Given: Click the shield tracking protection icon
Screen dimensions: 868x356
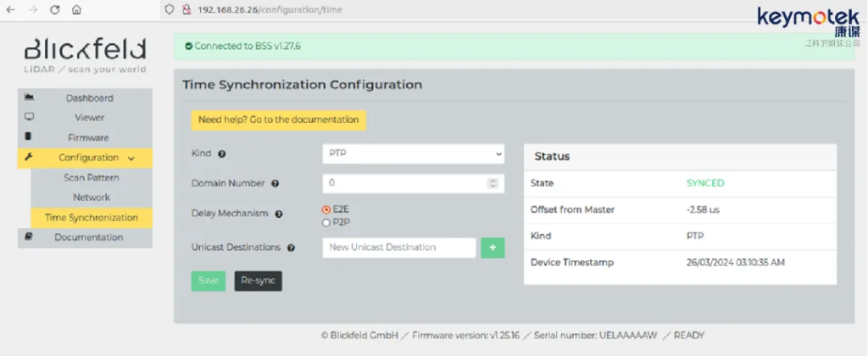Looking at the screenshot, I should (x=170, y=9).
